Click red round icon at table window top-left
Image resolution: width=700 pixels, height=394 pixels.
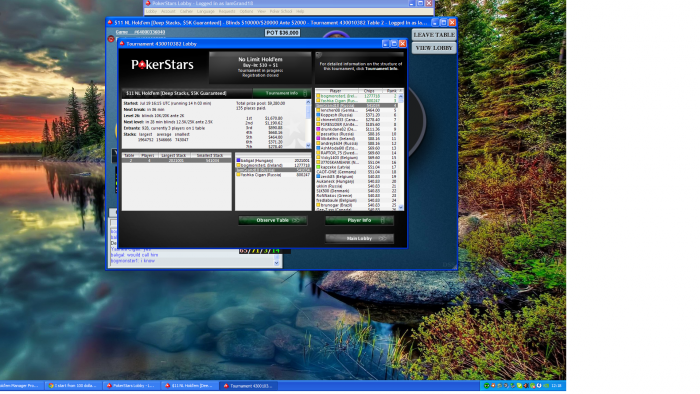111,39
